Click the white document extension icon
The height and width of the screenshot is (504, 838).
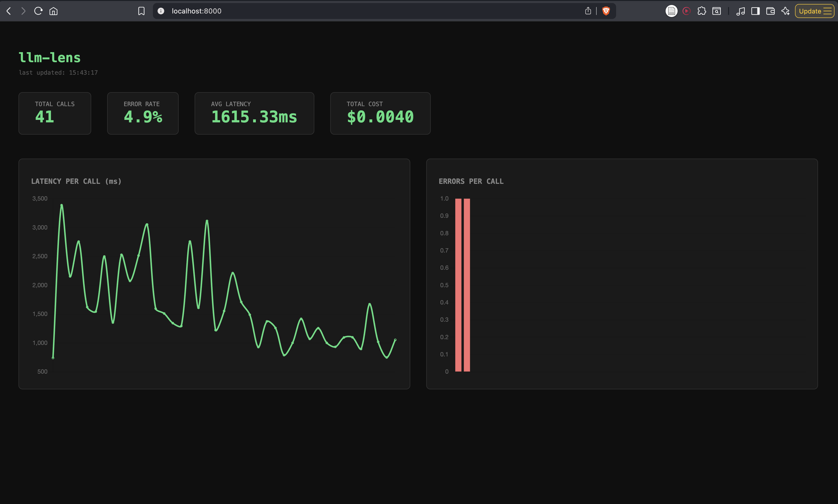[x=671, y=11]
